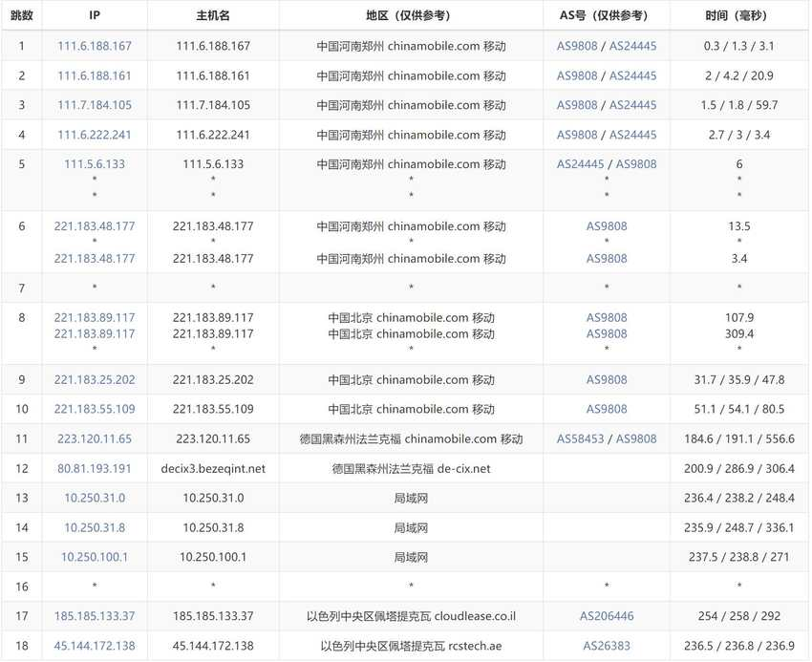
Task: Select time value 235.9 / 248.7 / 336.1
Action: [739, 528]
